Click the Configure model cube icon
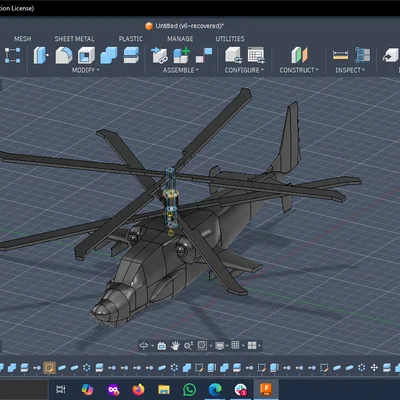Screen dimensions: 400x400 pyautogui.click(x=233, y=55)
